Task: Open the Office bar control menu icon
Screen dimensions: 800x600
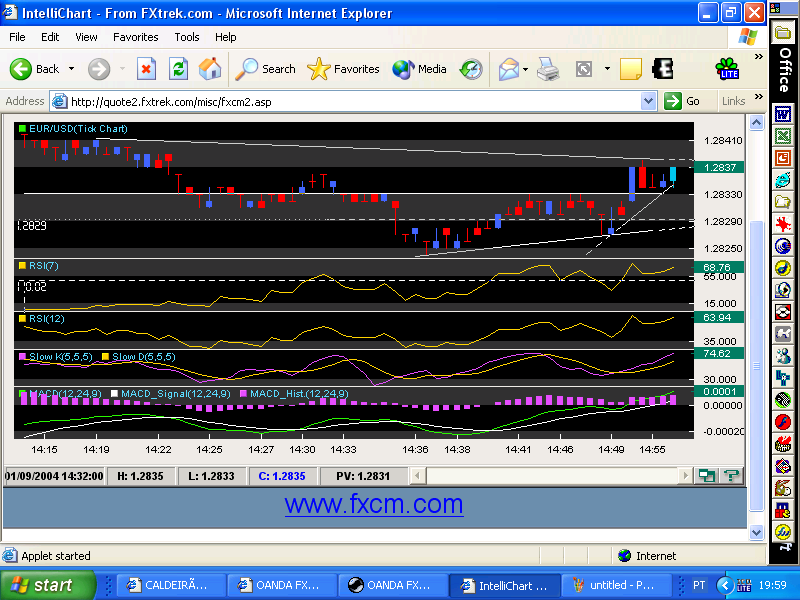Action: coord(775,8)
